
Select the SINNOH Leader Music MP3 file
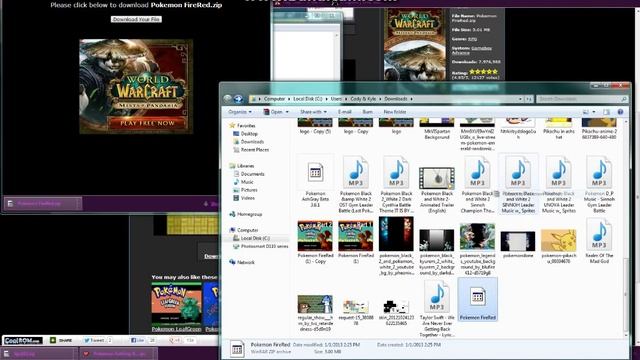pyautogui.click(x=518, y=184)
